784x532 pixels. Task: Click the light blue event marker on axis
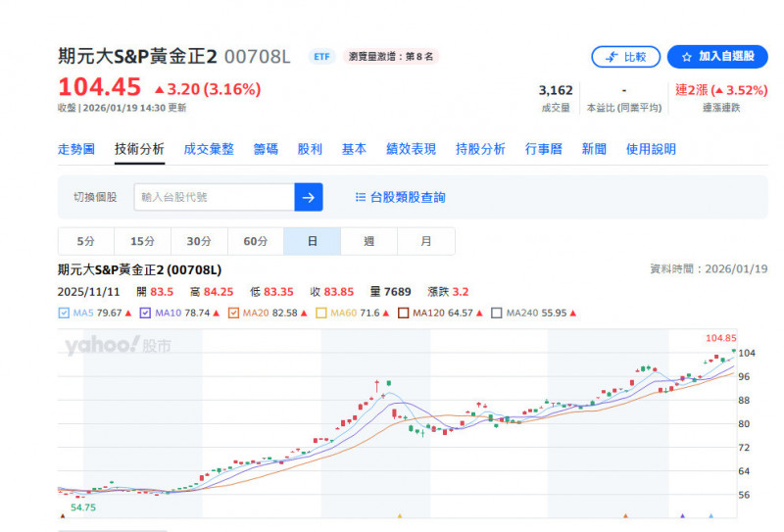coord(711,515)
